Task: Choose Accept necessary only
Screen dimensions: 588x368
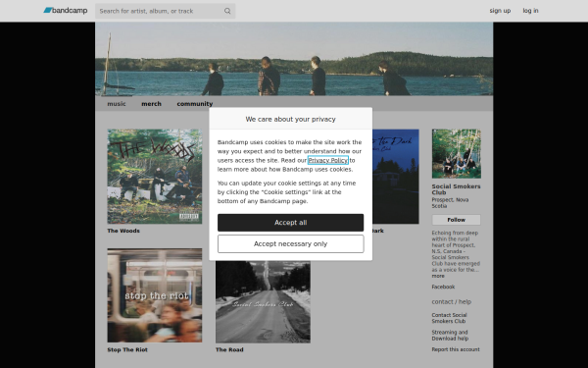Action: pyautogui.click(x=291, y=244)
